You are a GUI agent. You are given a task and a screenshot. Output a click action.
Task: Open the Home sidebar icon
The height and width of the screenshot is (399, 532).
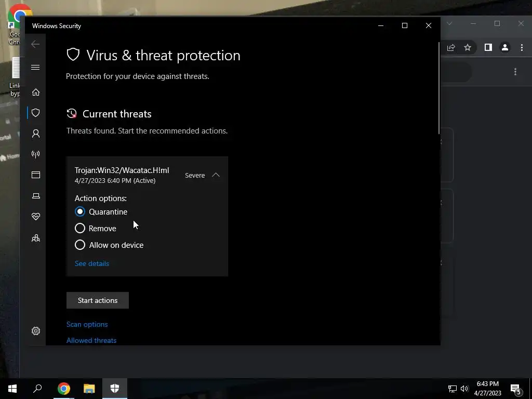36,92
